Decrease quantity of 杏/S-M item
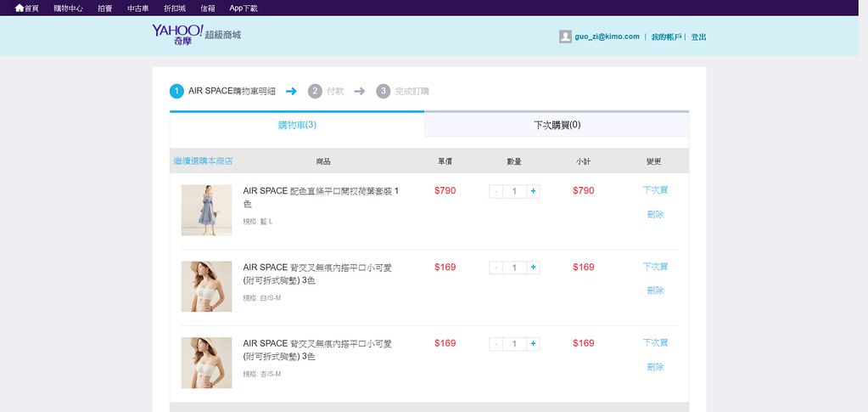This screenshot has height=412, width=868. [x=496, y=344]
